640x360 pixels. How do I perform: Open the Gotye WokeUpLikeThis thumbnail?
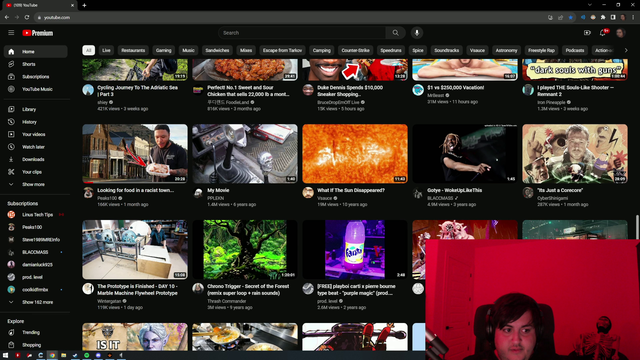pyautogui.click(x=464, y=153)
